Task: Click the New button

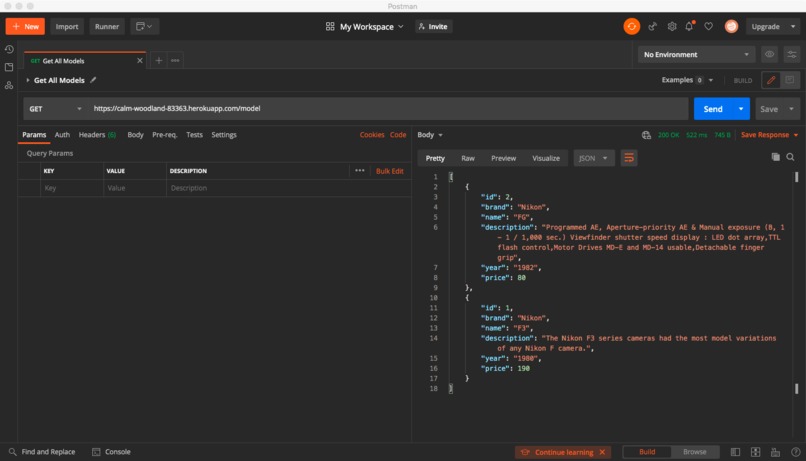Action: coord(25,26)
